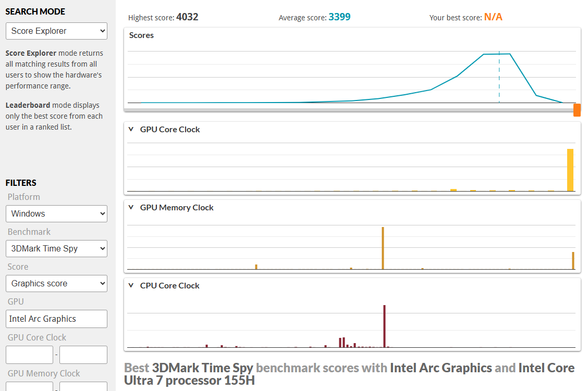Click the orange slider handle under Scores chart
This screenshot has width=588, height=391.
[x=577, y=110]
